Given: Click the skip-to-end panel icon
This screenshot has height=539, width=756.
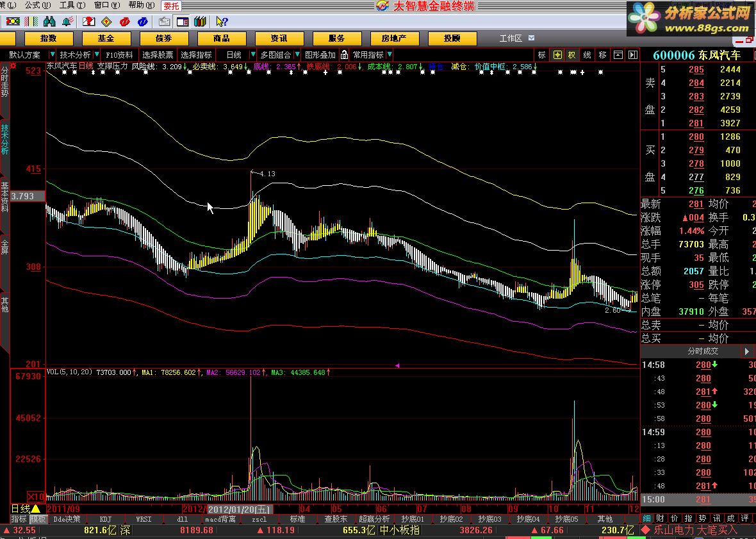Looking at the screenshot, I should [633, 55].
